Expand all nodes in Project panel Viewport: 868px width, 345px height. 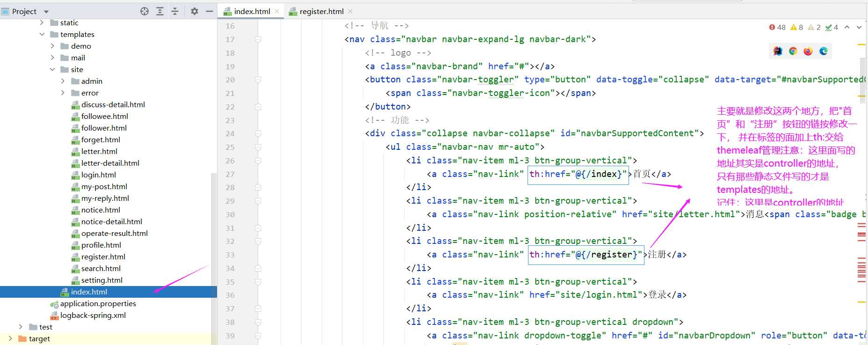click(160, 11)
